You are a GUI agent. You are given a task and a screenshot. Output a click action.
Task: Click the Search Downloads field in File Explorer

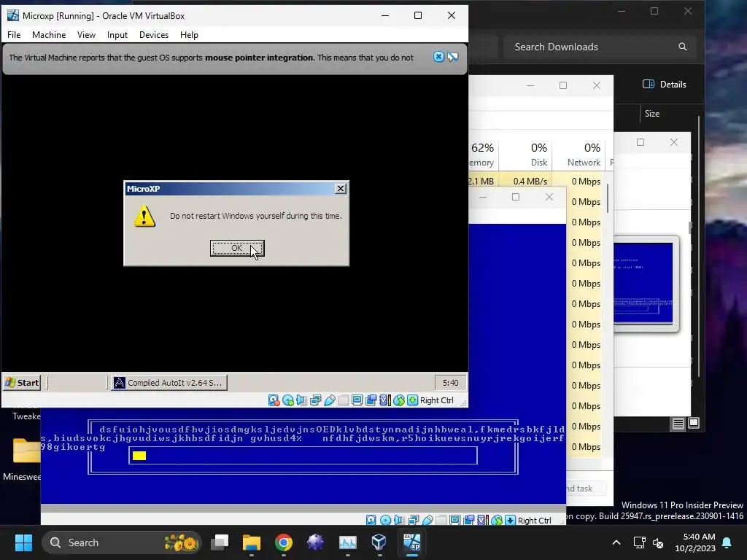click(x=600, y=47)
